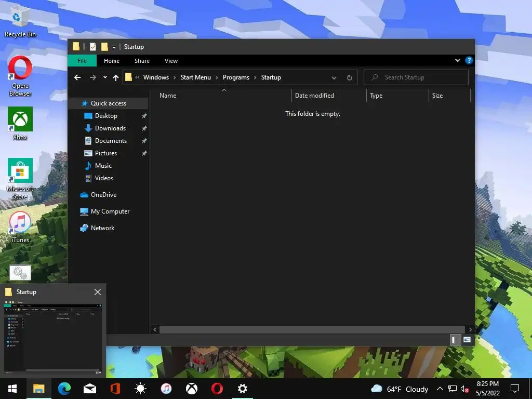This screenshot has width=532, height=399.
Task: Expand the chevron after Windows in the breadcrumb
Action: 175,78
